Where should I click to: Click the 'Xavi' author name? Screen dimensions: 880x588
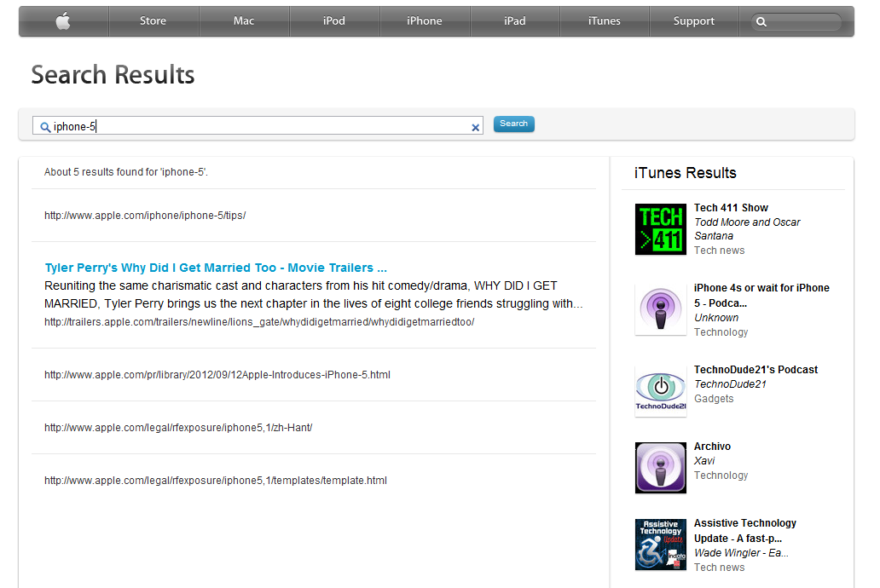pos(704,461)
